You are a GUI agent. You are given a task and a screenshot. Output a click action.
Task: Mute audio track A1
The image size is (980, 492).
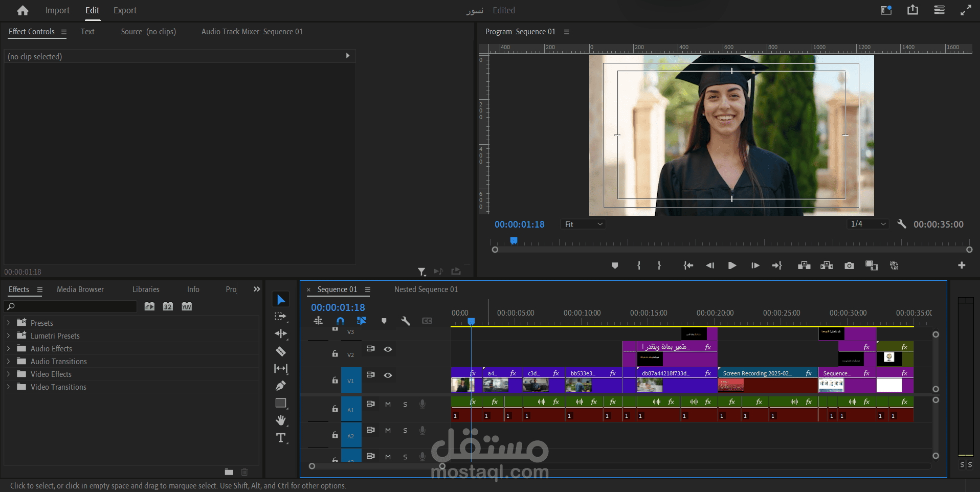[x=388, y=405]
